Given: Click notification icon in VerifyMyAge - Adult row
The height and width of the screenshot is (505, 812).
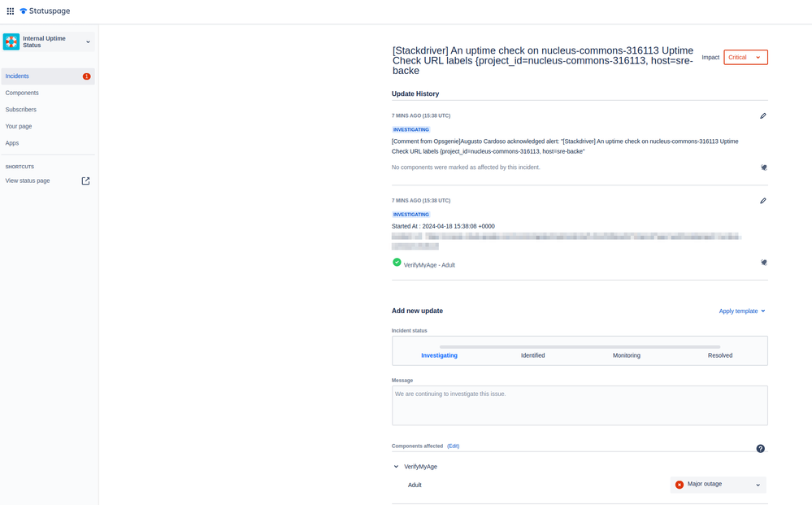Looking at the screenshot, I should coord(764,263).
